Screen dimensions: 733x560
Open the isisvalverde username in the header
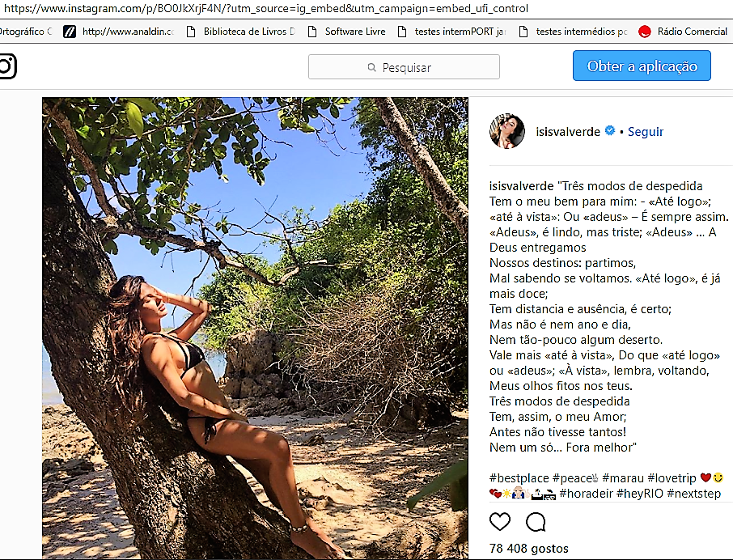(x=570, y=131)
